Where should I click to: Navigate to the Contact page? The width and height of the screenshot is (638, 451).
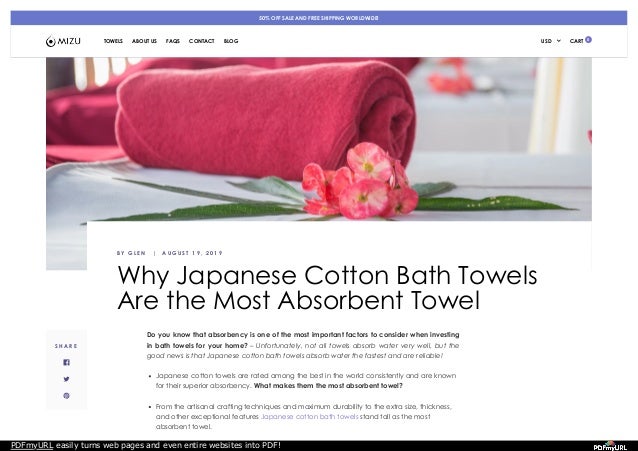point(201,41)
